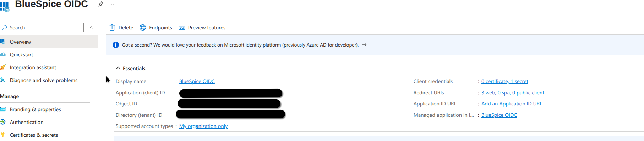Open the BlueSpice OIDC display name link
Image resolution: width=644 pixels, height=141 pixels.
pyautogui.click(x=197, y=81)
